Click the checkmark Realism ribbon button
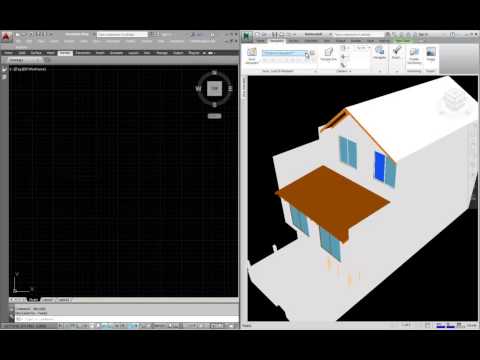The width and height of the screenshot is (480, 360). (x=396, y=53)
